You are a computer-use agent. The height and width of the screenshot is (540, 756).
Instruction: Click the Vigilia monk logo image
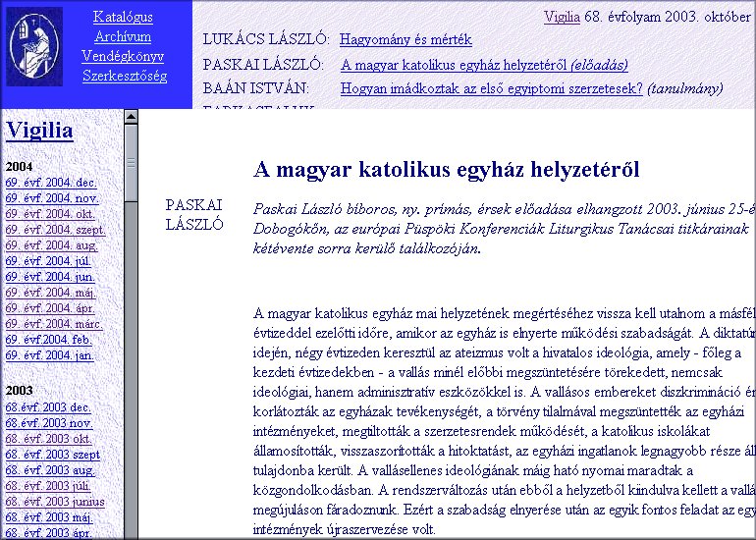click(34, 47)
